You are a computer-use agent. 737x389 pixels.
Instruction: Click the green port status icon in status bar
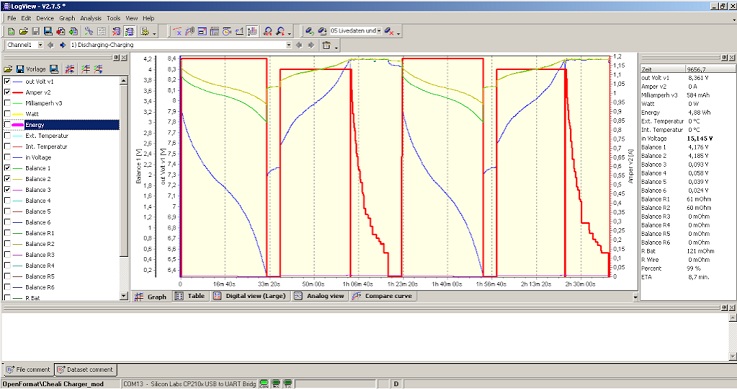click(x=264, y=384)
